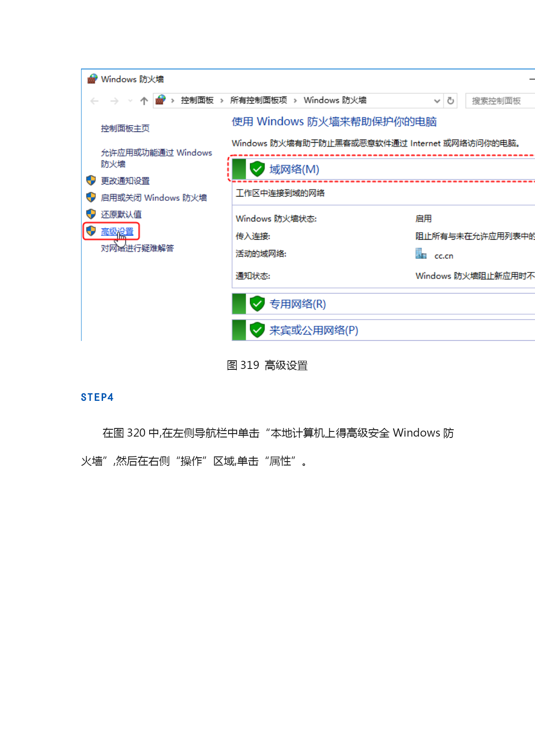Screen dimensions: 535x756
Task: Open 允许应用或功能通过 Windows 防火墙
Action: [x=156, y=158]
